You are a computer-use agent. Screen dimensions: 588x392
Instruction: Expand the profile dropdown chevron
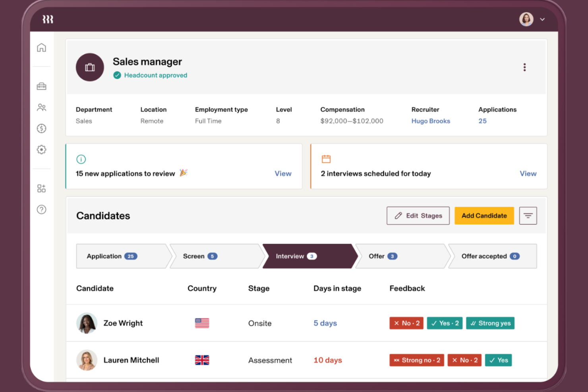[542, 19]
